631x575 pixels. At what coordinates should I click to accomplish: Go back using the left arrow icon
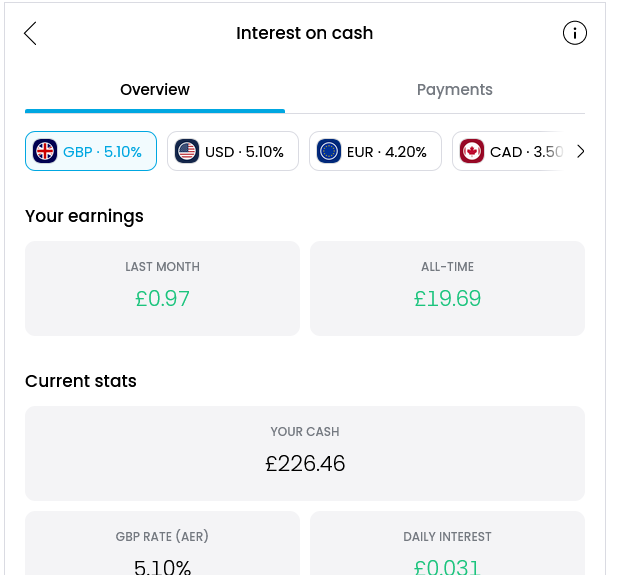pos(30,33)
